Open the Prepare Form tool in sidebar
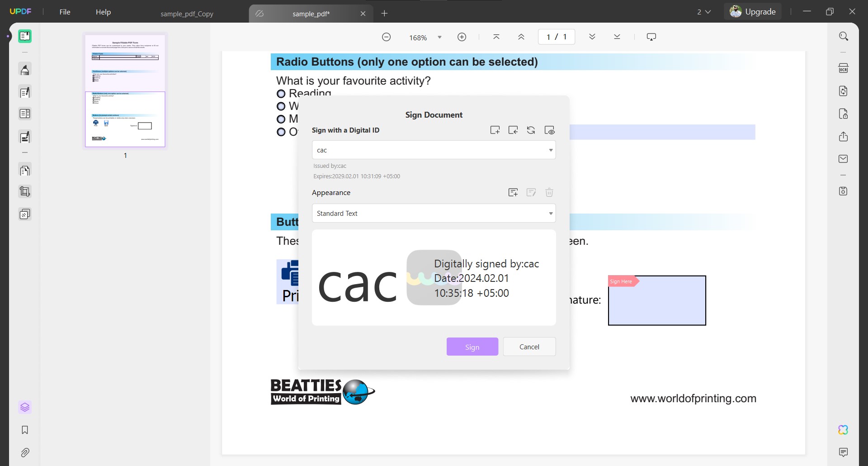The height and width of the screenshot is (466, 868). (25, 114)
